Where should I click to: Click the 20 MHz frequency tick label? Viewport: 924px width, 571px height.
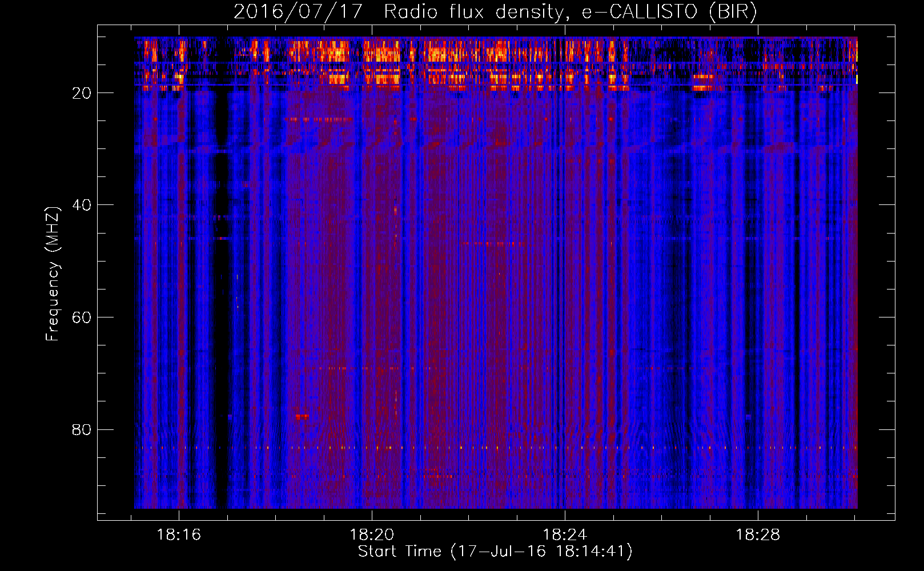coord(82,93)
